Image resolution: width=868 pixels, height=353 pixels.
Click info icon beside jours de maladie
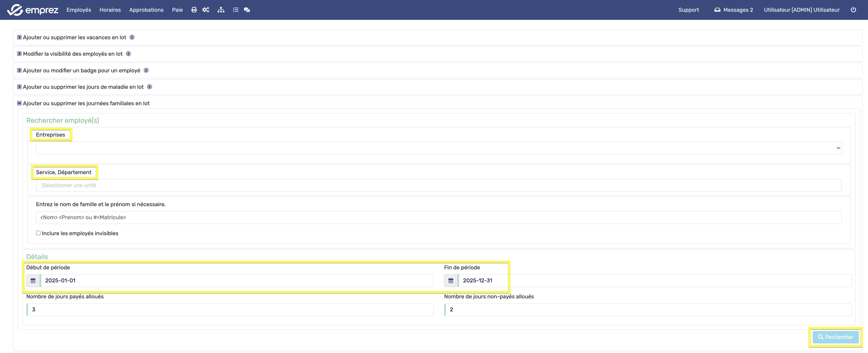tap(150, 87)
